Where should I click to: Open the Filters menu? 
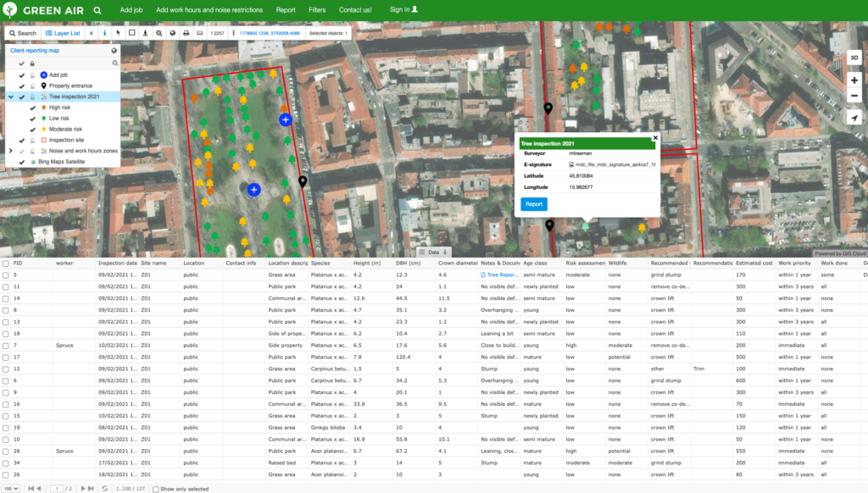(x=317, y=9)
